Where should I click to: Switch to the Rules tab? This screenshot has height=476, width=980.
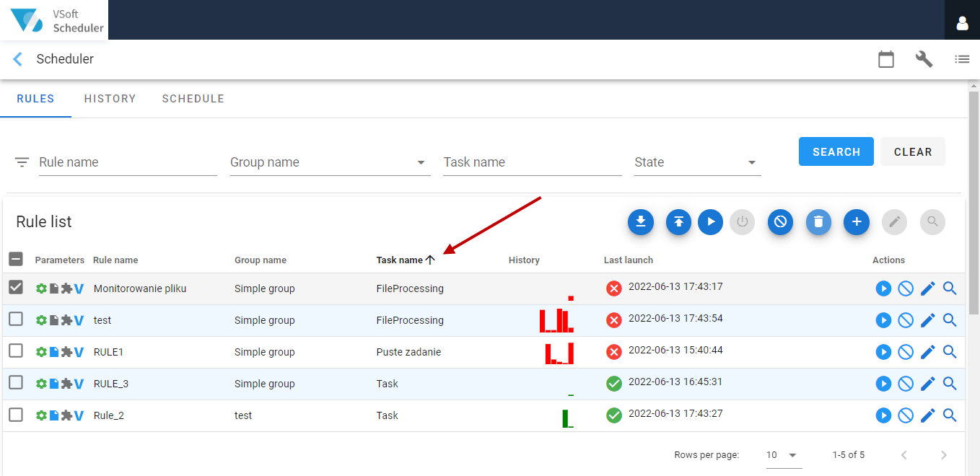(35, 99)
